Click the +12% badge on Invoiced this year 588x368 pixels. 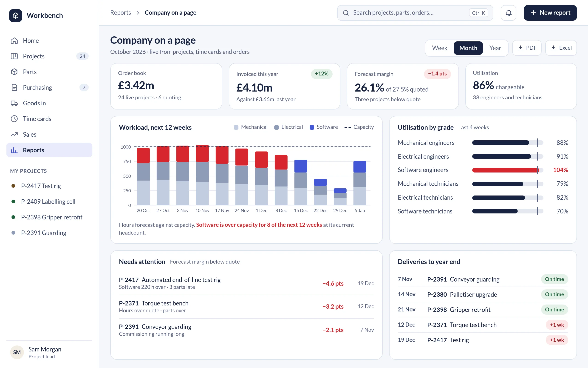pyautogui.click(x=322, y=74)
